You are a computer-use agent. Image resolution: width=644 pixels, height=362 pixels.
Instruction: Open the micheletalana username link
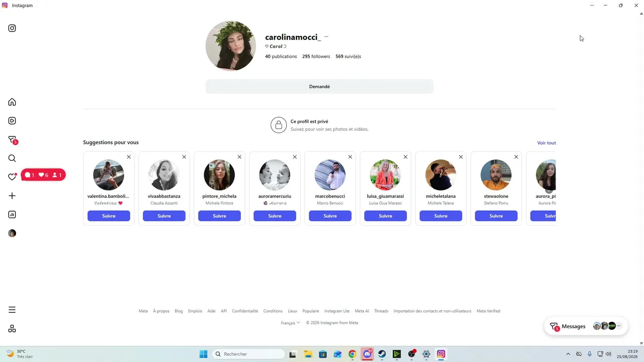[441, 196]
